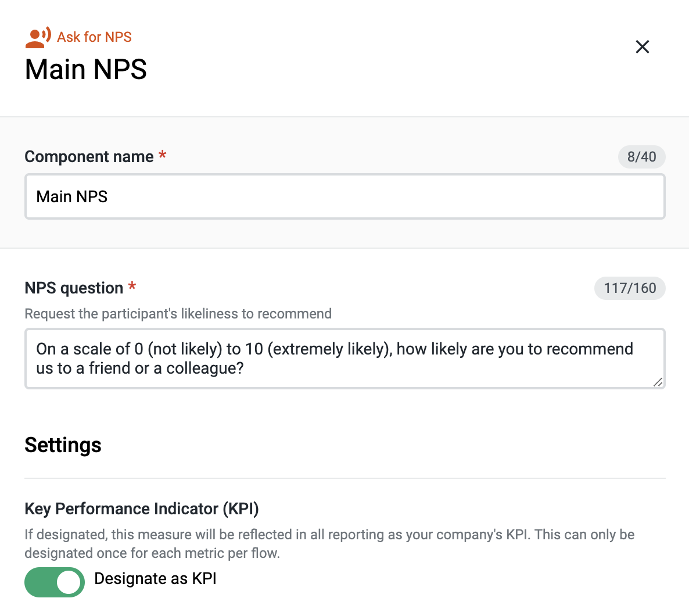The image size is (689, 616).
Task: Focus the Component name input field
Action: pos(344,197)
